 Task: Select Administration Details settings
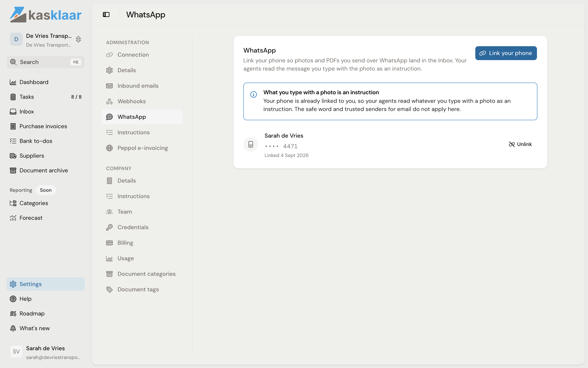142,70
